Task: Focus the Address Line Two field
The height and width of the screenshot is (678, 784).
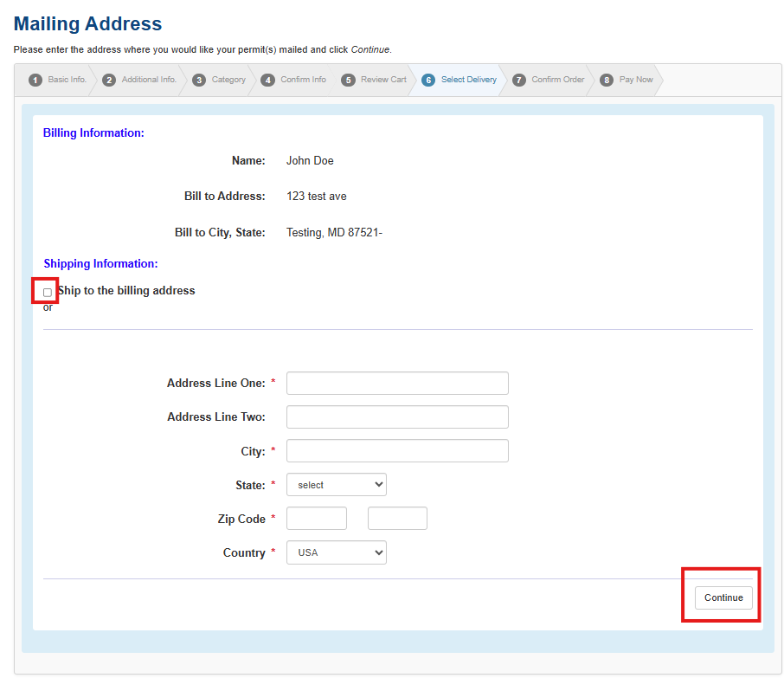Action: pyautogui.click(x=397, y=417)
